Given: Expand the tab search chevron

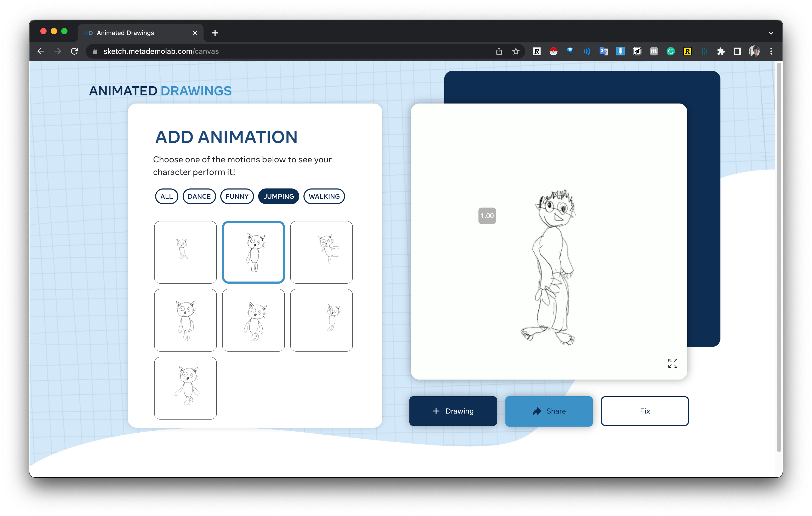Looking at the screenshot, I should point(771,33).
